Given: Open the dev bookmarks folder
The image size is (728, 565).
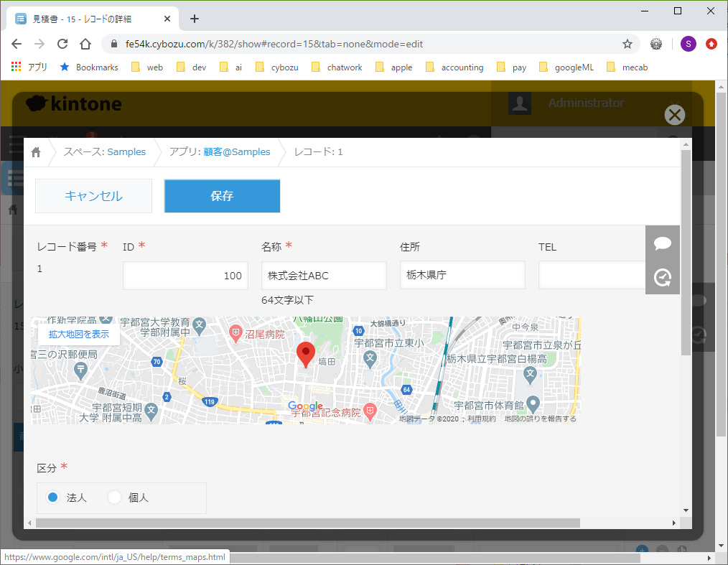Looking at the screenshot, I should point(192,67).
